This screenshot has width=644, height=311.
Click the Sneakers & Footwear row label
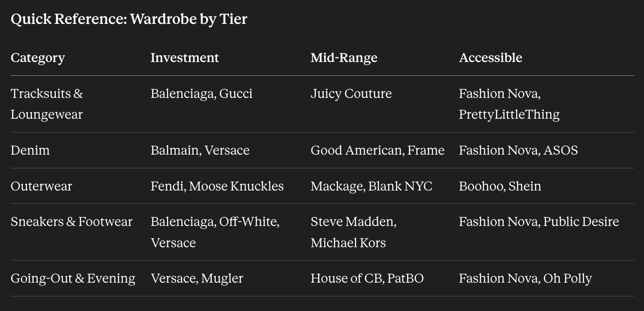71,222
